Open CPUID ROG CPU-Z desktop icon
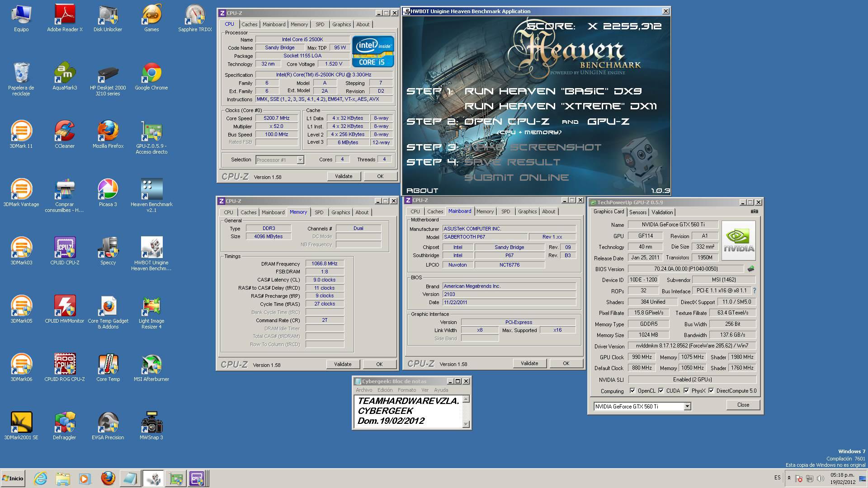The height and width of the screenshot is (488, 868). click(65, 368)
